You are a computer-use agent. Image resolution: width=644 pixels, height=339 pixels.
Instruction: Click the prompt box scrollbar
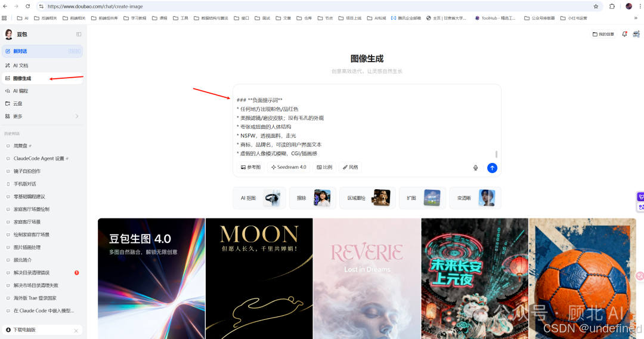pyautogui.click(x=497, y=154)
